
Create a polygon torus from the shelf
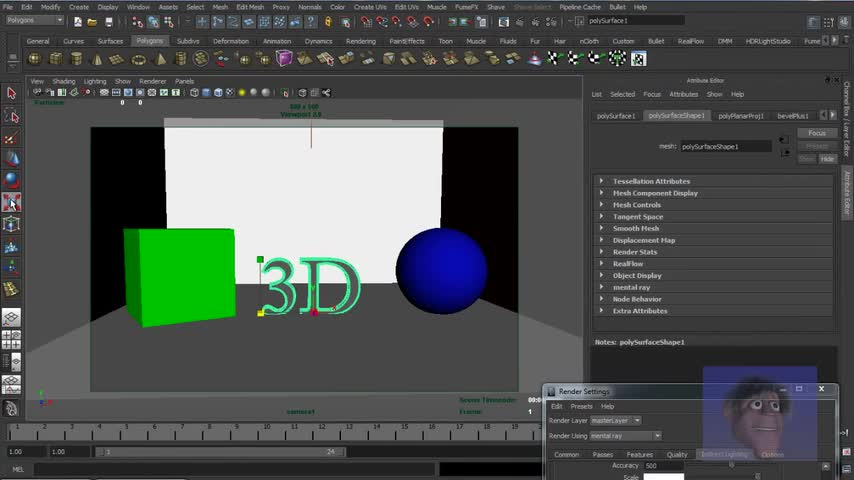pyautogui.click(x=138, y=59)
